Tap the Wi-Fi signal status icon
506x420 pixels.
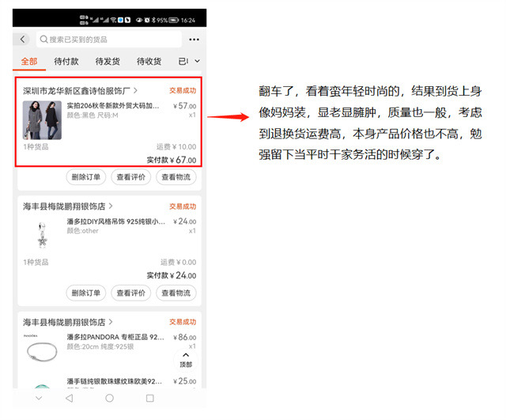click(x=113, y=20)
